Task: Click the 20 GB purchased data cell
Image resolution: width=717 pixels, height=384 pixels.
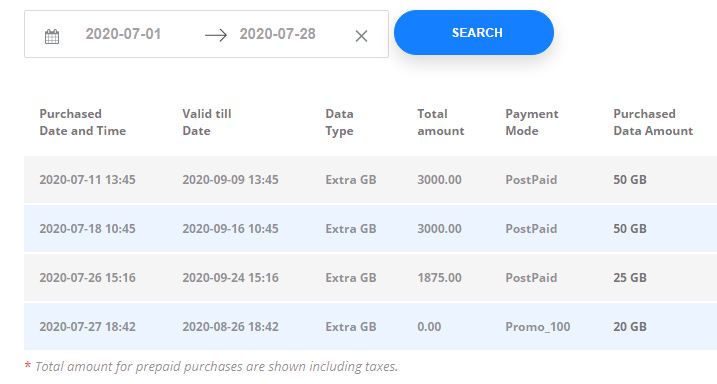Action: click(x=630, y=326)
